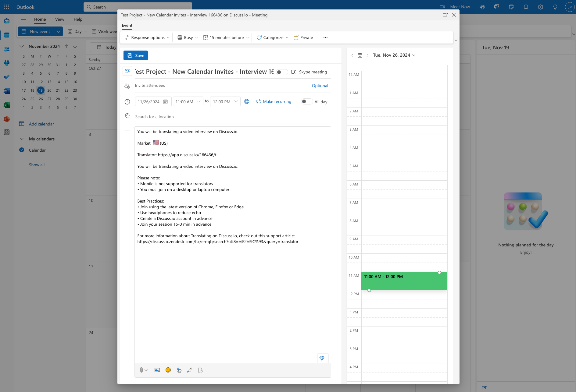Screen dimensions: 576x392
Task: Go to next day in side view
Action: tap(367, 55)
